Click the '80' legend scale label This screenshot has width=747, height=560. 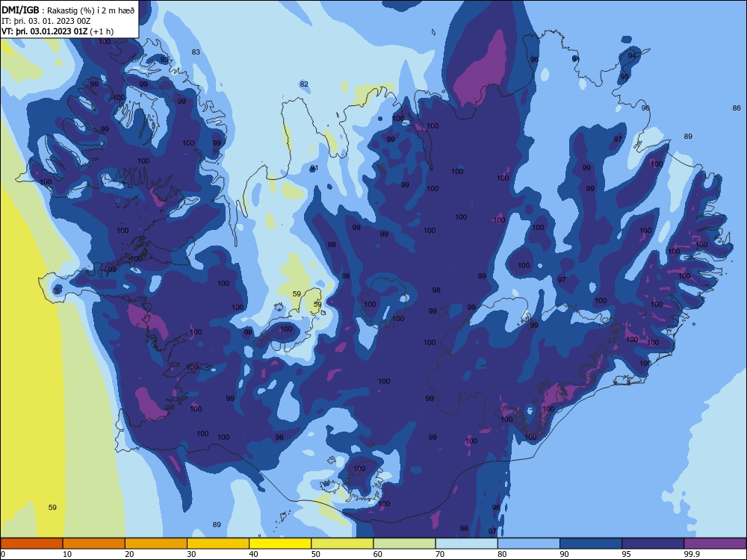pos(502,554)
